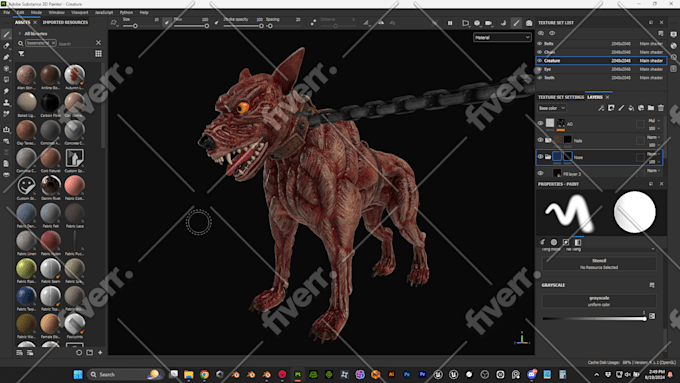Image resolution: width=680 pixels, height=383 pixels.
Task: Click the pause rendering icon in top toolbar
Action: [450, 23]
